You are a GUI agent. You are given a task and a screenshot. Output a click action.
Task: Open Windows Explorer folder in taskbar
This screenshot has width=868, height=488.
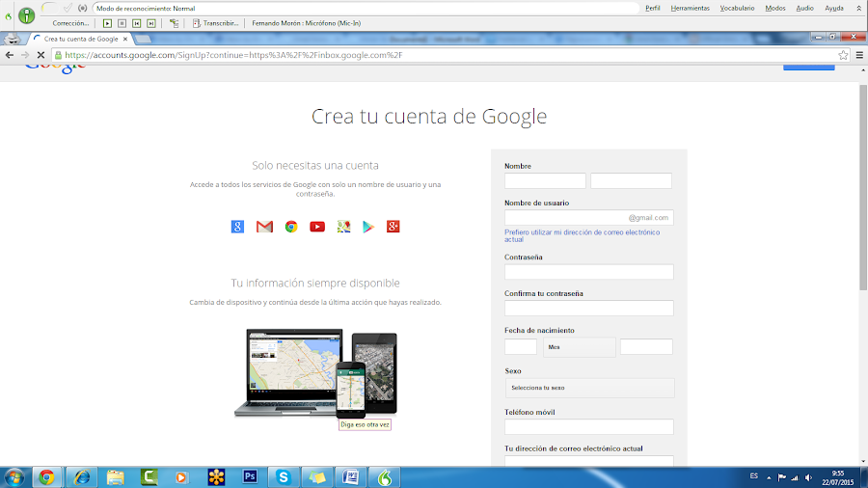(115, 477)
